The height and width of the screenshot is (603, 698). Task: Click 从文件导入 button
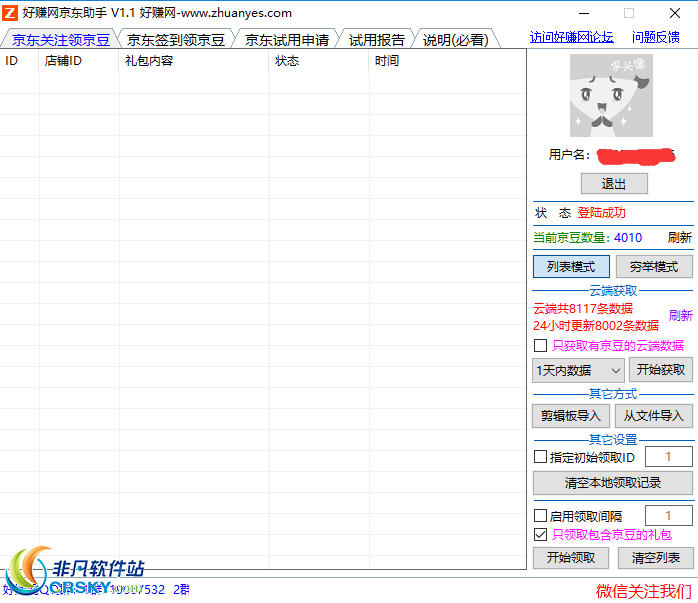[653, 416]
